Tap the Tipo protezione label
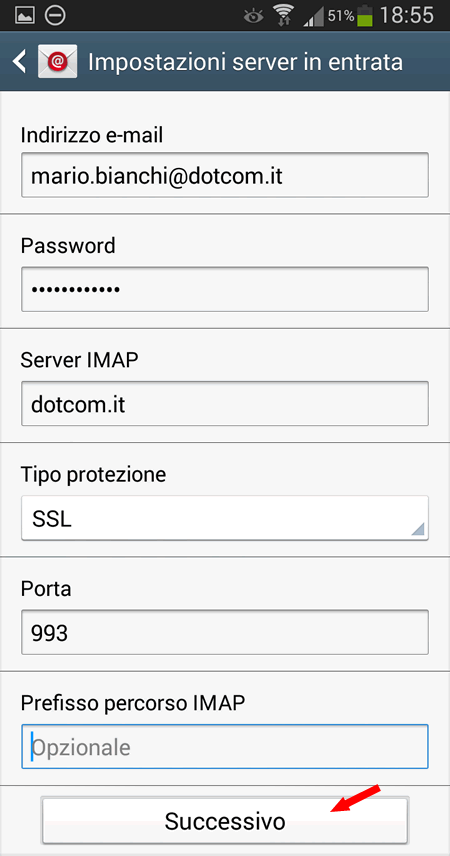This screenshot has height=856, width=450. (x=93, y=474)
